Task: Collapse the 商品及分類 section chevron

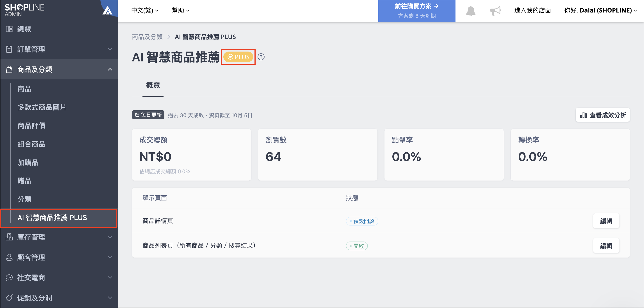Action: [110, 69]
